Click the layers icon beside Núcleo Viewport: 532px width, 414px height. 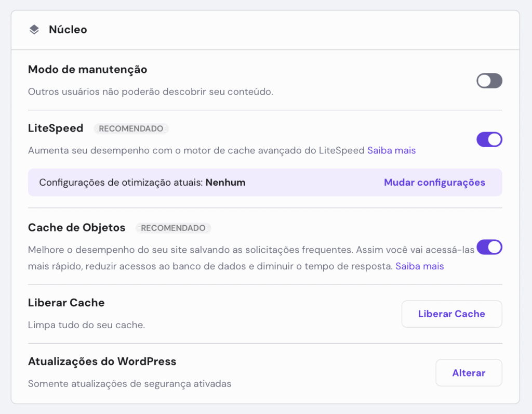point(34,30)
